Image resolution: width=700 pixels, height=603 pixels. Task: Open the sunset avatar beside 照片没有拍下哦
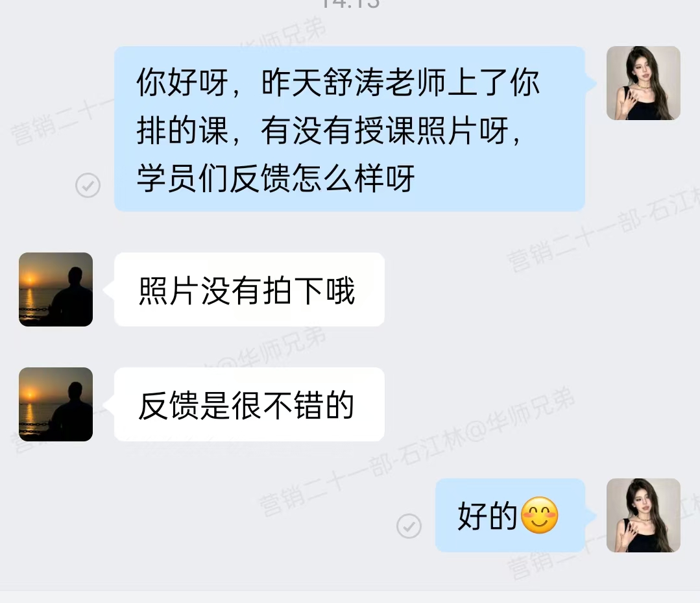pos(56,289)
